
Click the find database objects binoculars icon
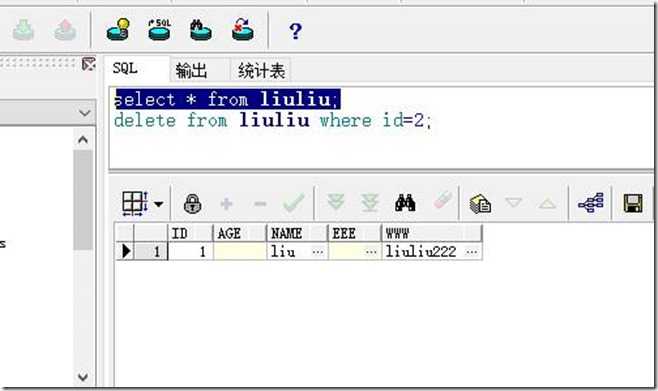tap(201, 30)
